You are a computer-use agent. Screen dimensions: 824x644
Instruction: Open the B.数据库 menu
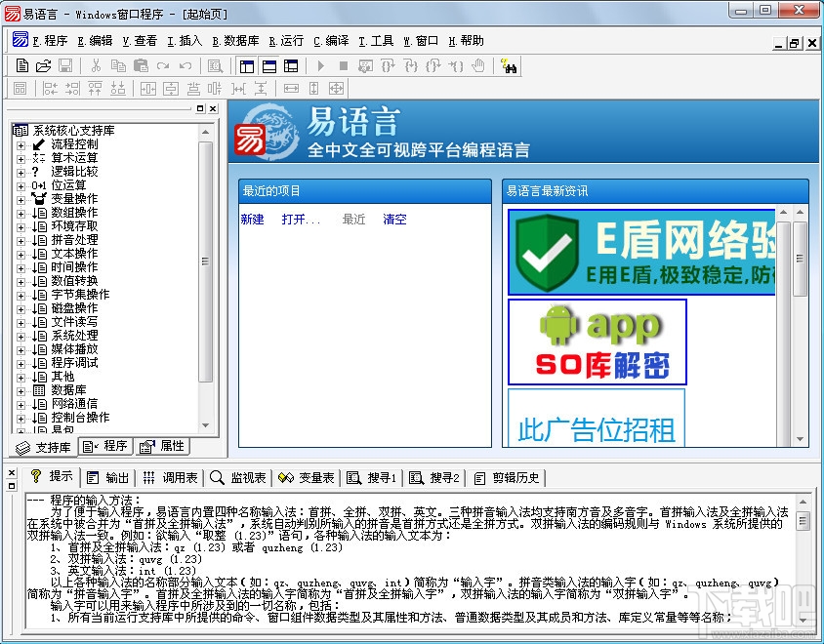tap(235, 41)
